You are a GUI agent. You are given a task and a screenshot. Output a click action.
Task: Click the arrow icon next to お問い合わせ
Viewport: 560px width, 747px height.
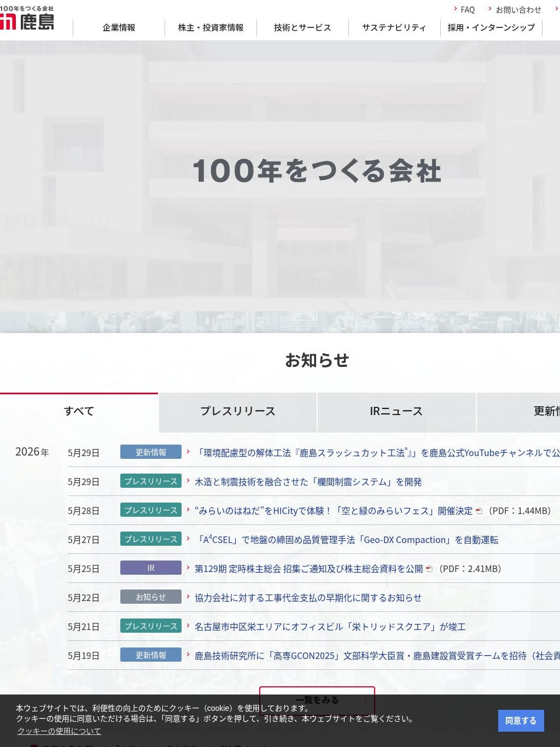491,9
